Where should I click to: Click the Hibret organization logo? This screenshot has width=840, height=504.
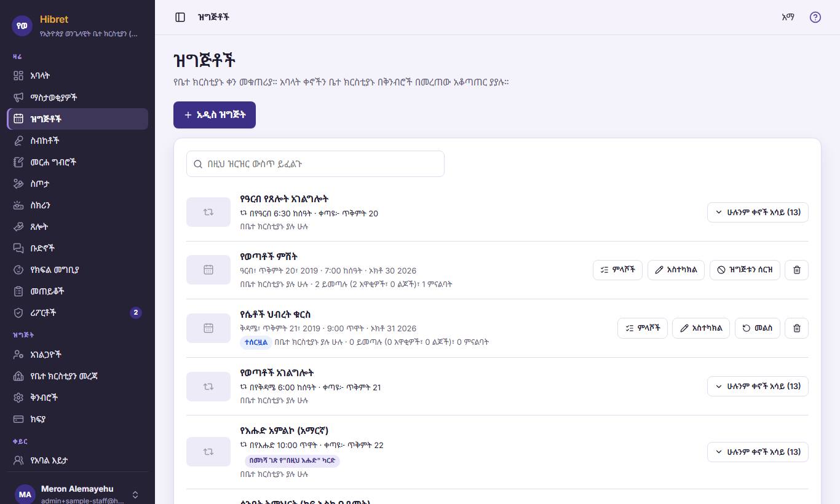point(23,26)
